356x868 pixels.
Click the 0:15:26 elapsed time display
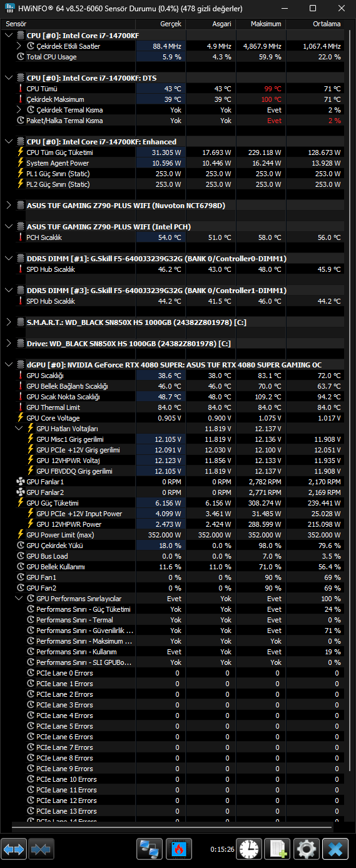tap(222, 849)
